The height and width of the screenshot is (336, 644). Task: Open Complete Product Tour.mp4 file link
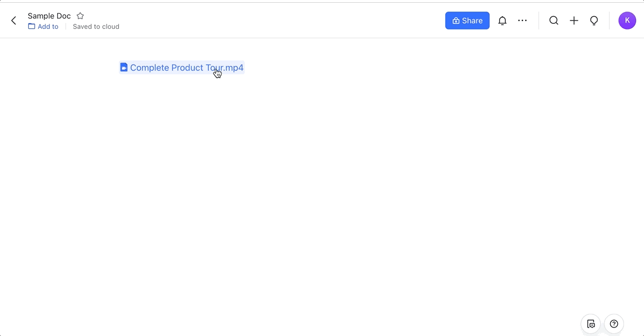pyautogui.click(x=172, y=68)
